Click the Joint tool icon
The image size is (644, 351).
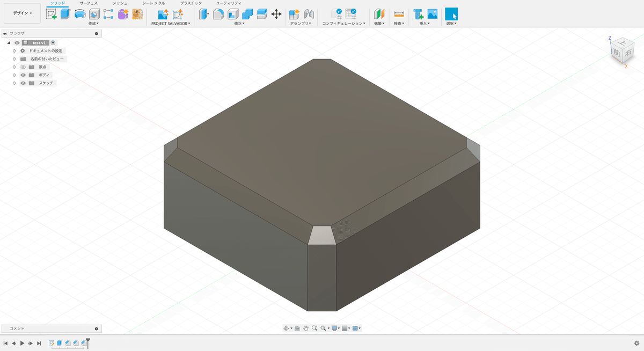point(309,14)
